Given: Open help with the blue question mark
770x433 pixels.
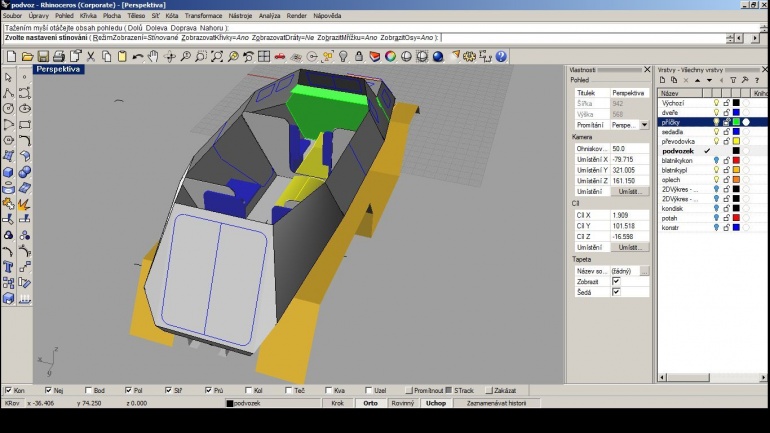Looking at the screenshot, I should tap(501, 56).
